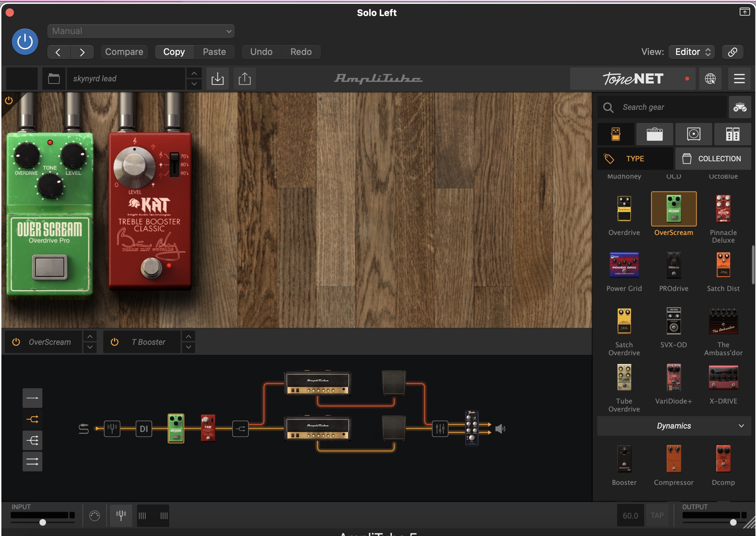This screenshot has width=756, height=536.
Task: Select the upper amp head in chain
Action: coord(318,383)
